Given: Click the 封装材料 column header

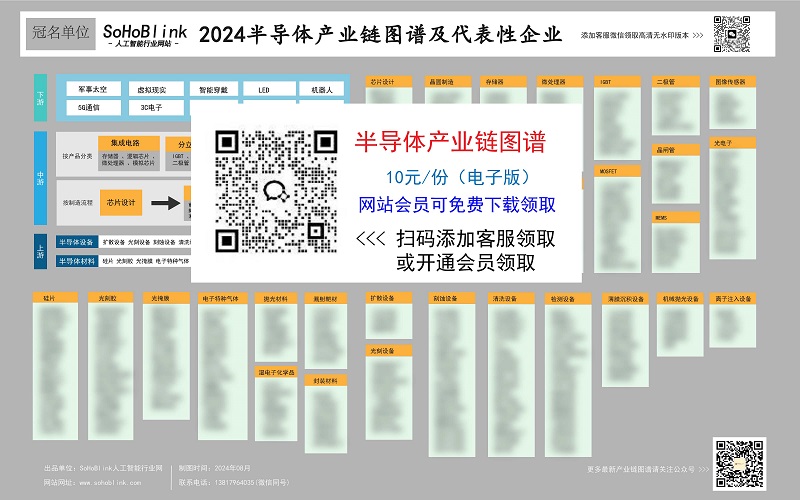Looking at the screenshot, I should click(x=326, y=380).
